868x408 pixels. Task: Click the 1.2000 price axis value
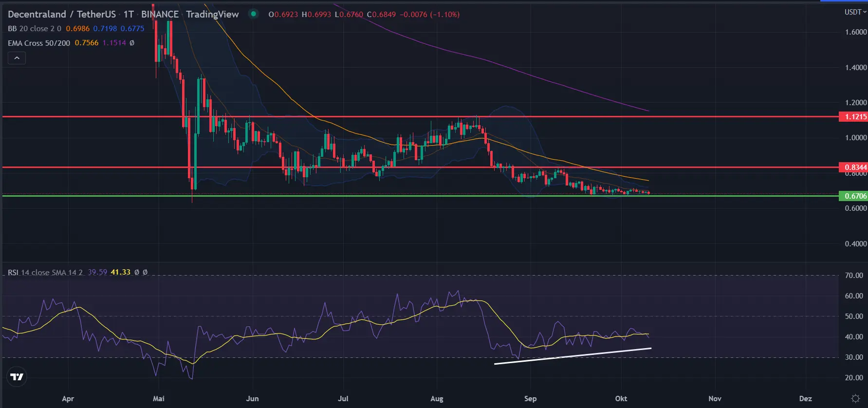(x=856, y=103)
